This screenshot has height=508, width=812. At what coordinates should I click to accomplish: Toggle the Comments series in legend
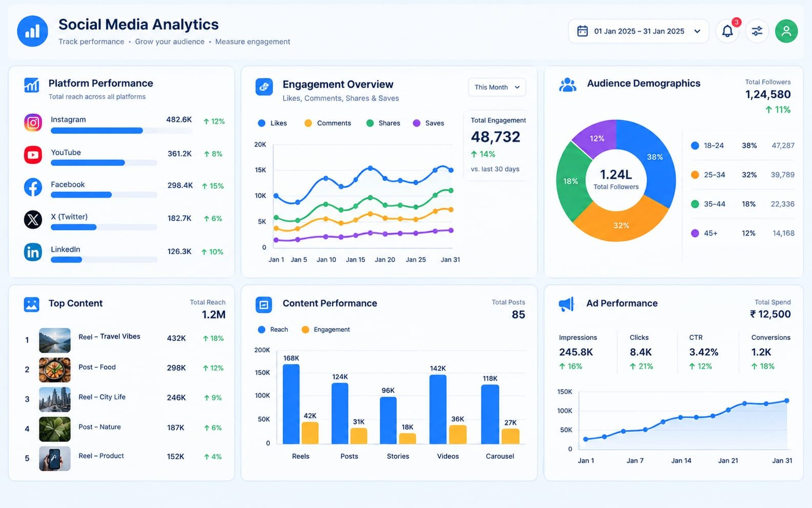[328, 123]
